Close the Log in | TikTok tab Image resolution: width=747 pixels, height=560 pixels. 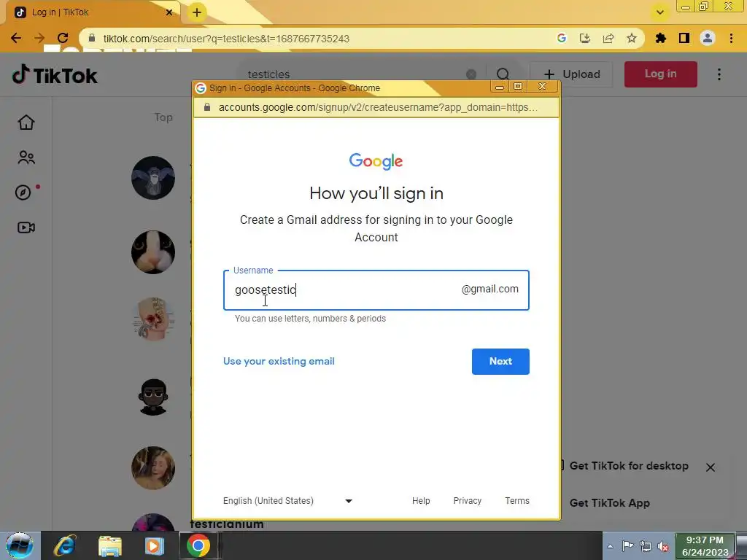(169, 12)
